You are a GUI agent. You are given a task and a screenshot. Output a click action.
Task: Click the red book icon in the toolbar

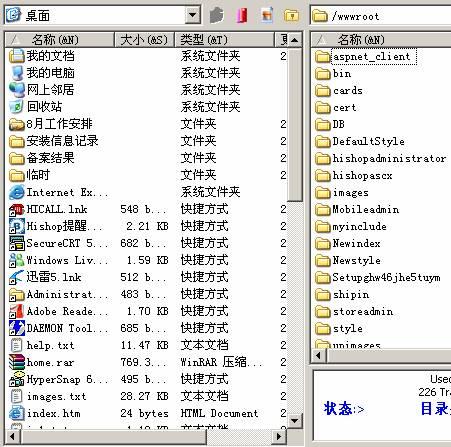tap(242, 15)
